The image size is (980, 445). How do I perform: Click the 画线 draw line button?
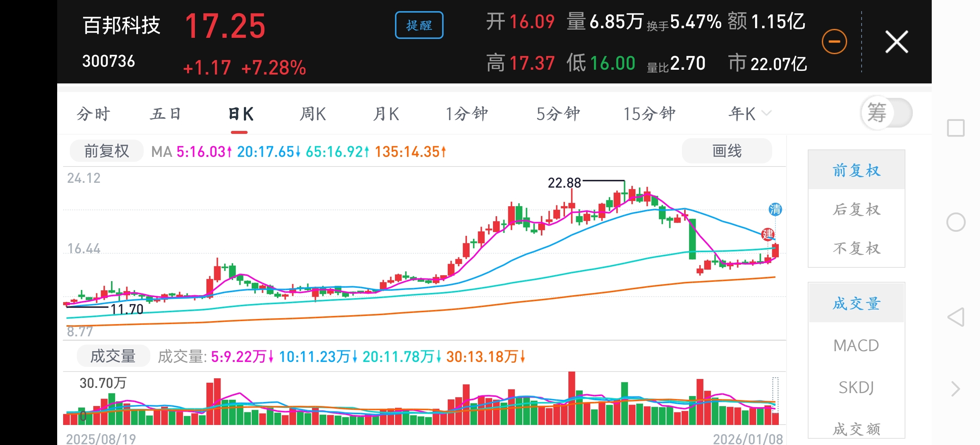(x=726, y=151)
